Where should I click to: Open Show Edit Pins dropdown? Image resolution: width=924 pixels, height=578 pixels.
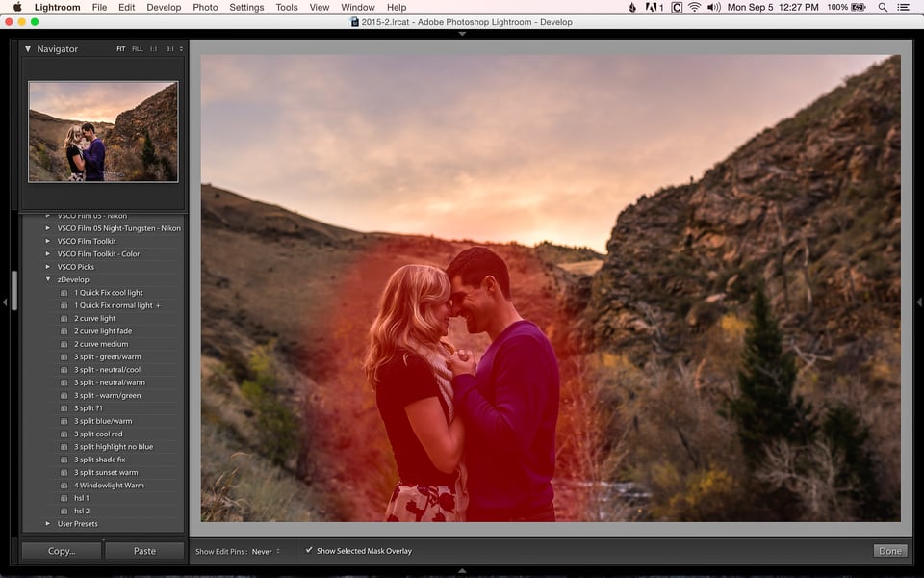[266, 551]
